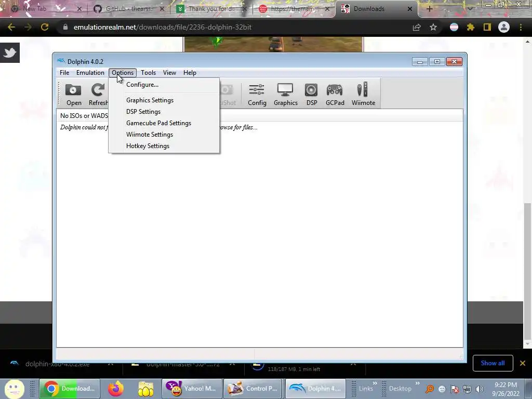The width and height of the screenshot is (532, 399).
Task: Open the folder icon in taskbar
Action: click(145, 389)
